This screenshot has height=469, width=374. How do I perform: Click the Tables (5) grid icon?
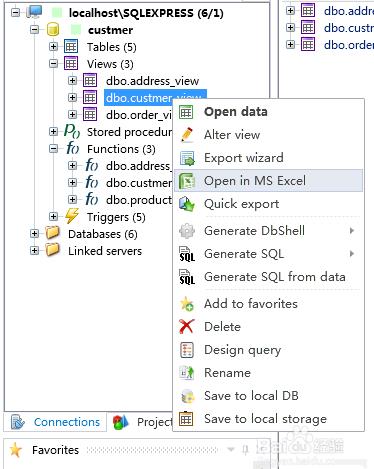point(71,47)
